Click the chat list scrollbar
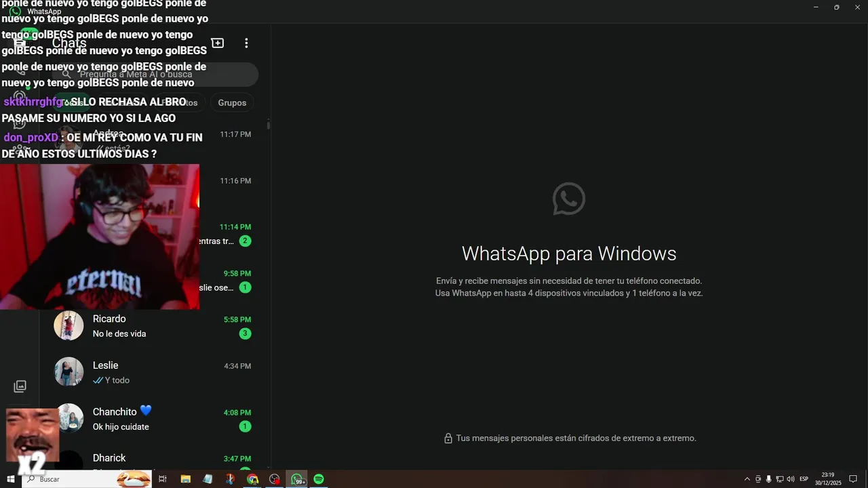 click(x=269, y=125)
